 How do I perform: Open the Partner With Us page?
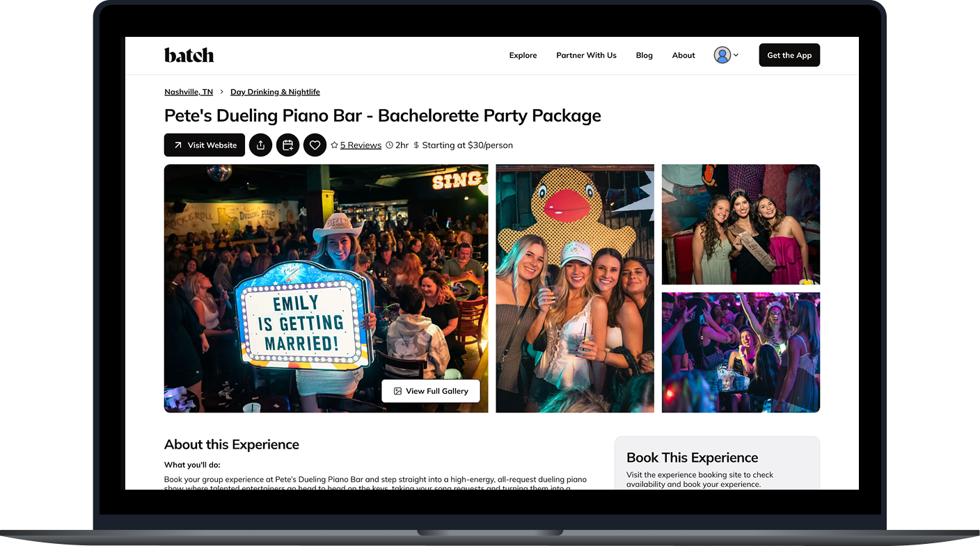[x=586, y=55]
